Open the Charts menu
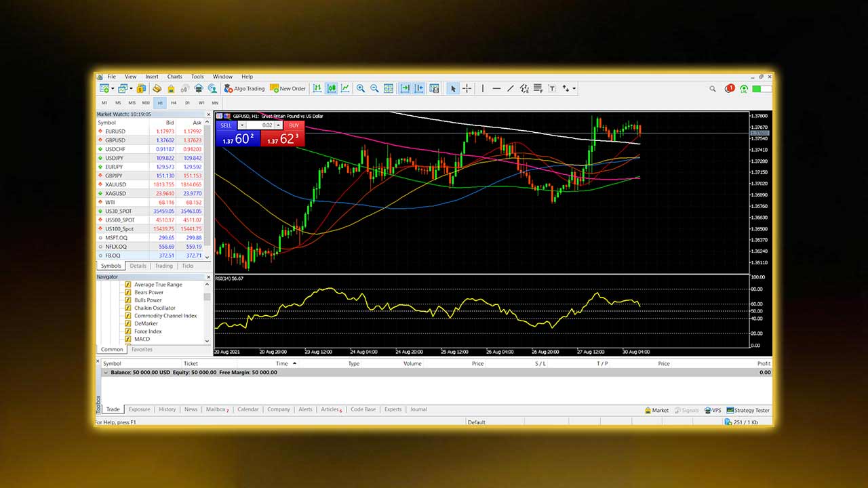 [174, 76]
